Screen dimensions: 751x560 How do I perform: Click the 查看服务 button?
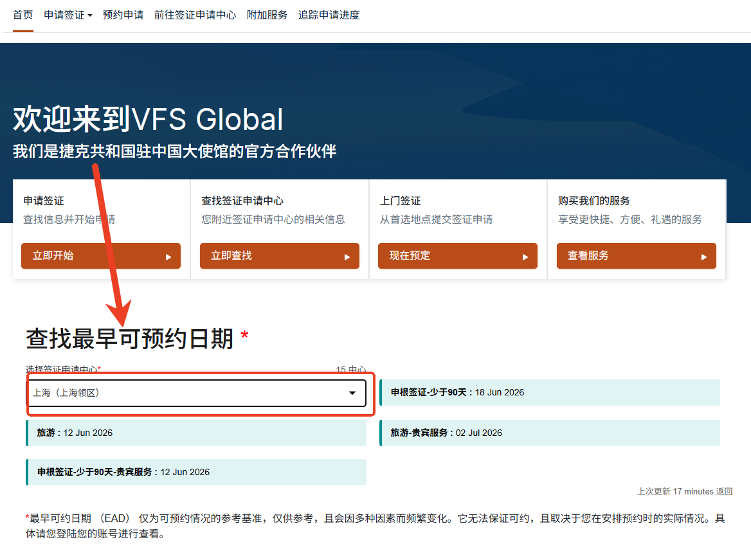point(636,256)
